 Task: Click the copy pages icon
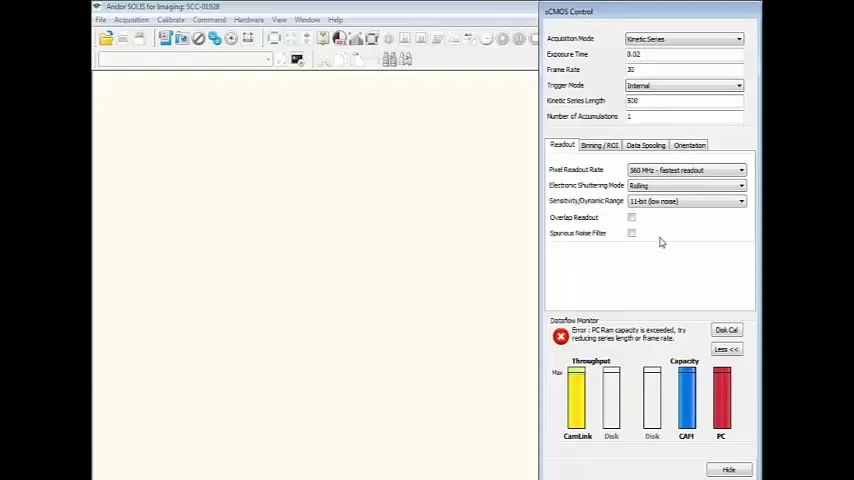coord(340,59)
